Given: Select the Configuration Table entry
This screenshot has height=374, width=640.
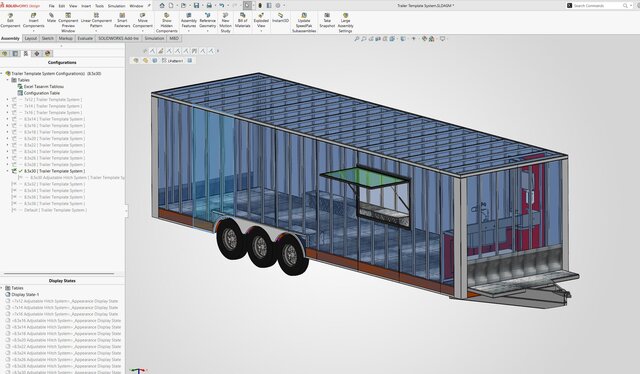Looking at the screenshot, I should [x=39, y=93].
